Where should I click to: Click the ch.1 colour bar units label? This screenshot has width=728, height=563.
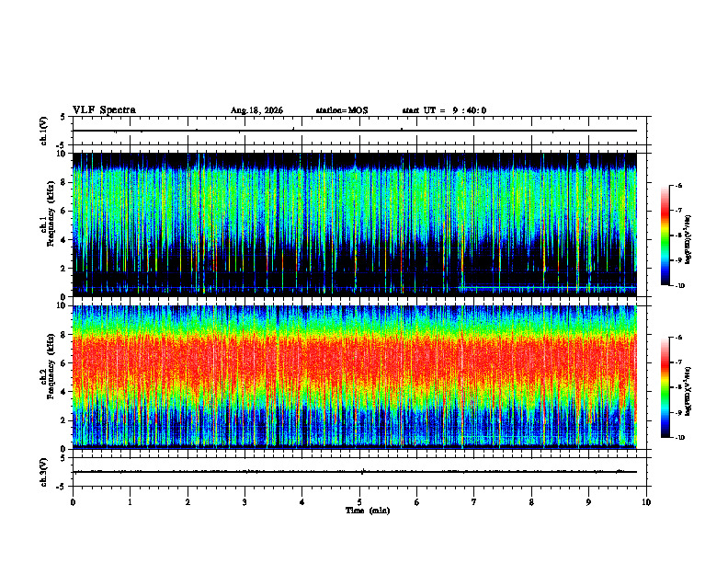click(x=688, y=239)
